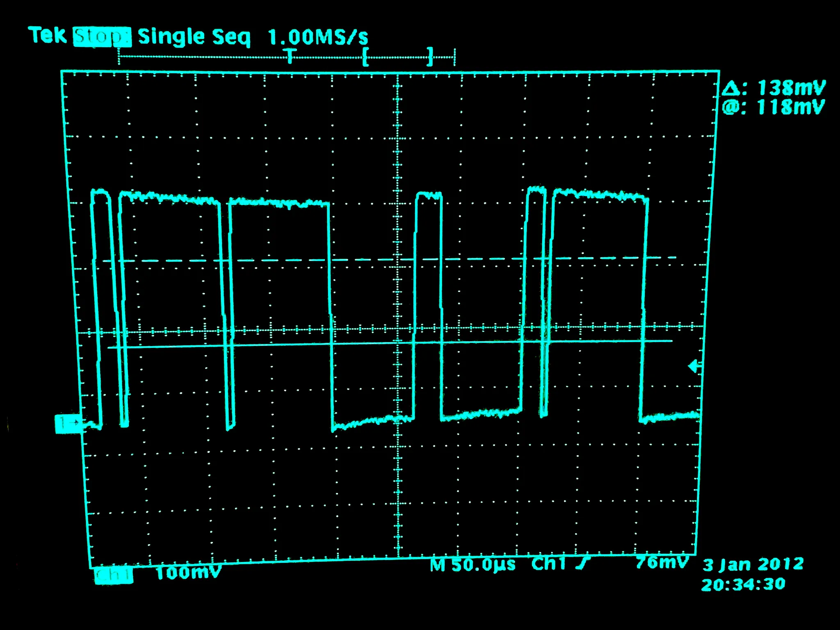
Task: Click the highlighted Stop acquisition indicator
Action: (x=102, y=37)
